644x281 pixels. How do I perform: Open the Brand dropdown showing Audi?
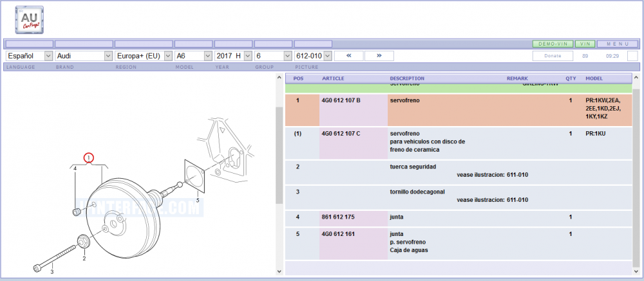pyautogui.click(x=84, y=56)
